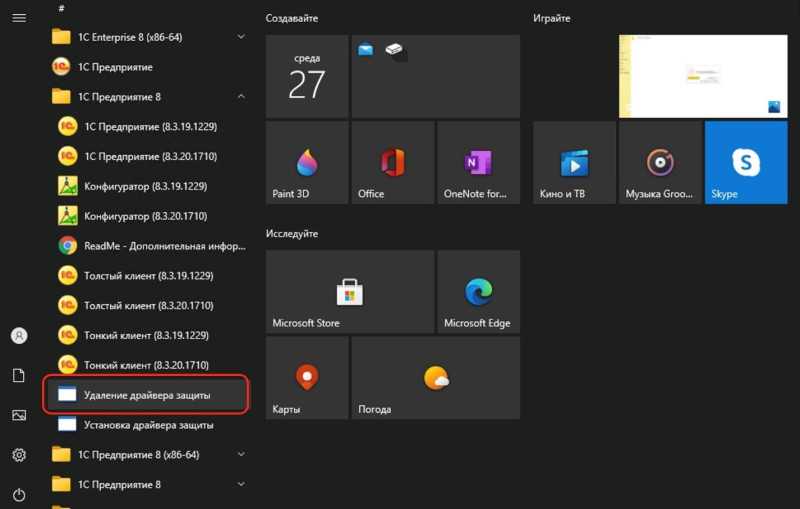Launch 1C Предприятие (8.3.20.1710)
The image size is (800, 509).
click(x=148, y=156)
